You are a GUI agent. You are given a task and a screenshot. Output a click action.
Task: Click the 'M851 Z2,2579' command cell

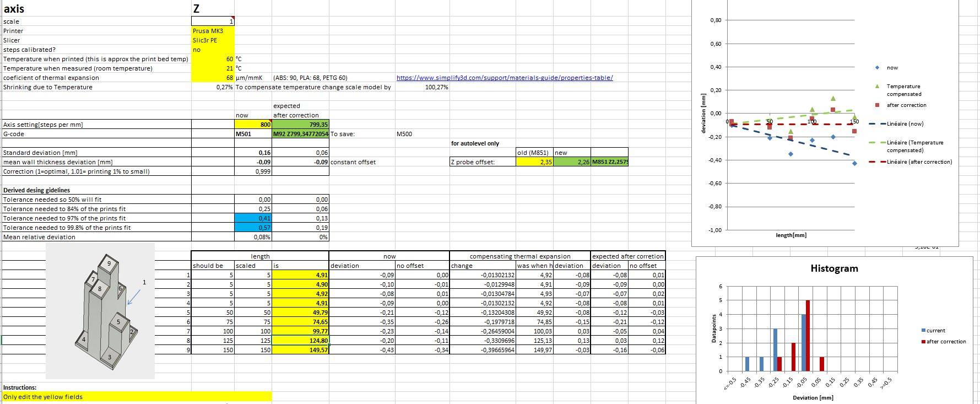(609, 162)
